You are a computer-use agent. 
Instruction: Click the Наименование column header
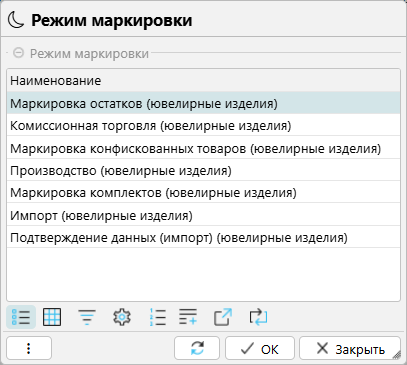click(x=203, y=81)
